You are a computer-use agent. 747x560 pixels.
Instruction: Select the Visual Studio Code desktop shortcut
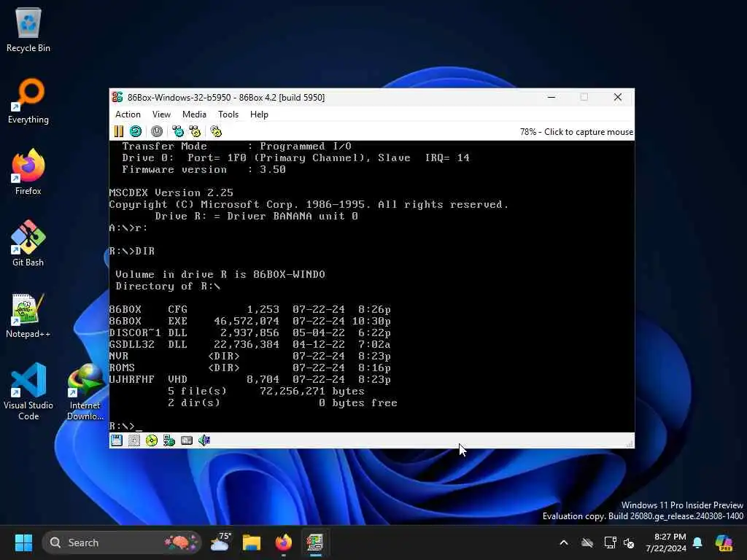(x=28, y=392)
